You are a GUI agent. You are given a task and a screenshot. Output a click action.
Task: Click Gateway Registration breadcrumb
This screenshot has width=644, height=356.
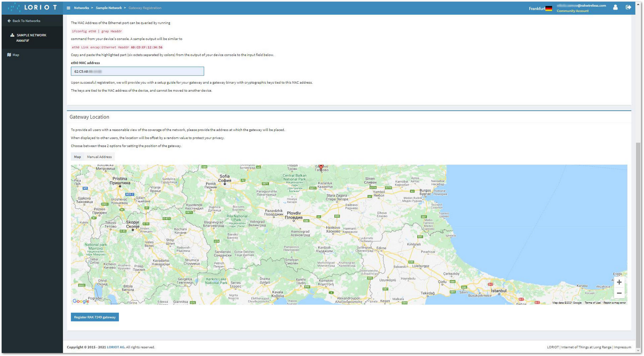(145, 8)
